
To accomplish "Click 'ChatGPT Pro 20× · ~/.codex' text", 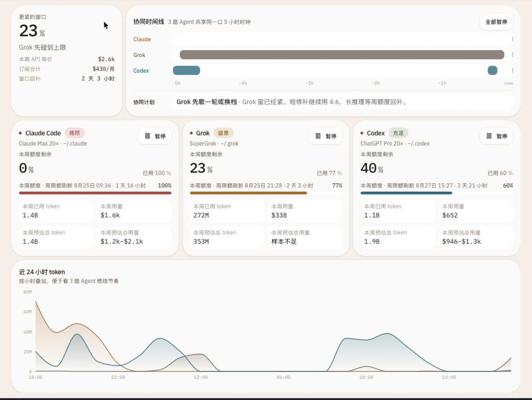I will tap(395, 144).
